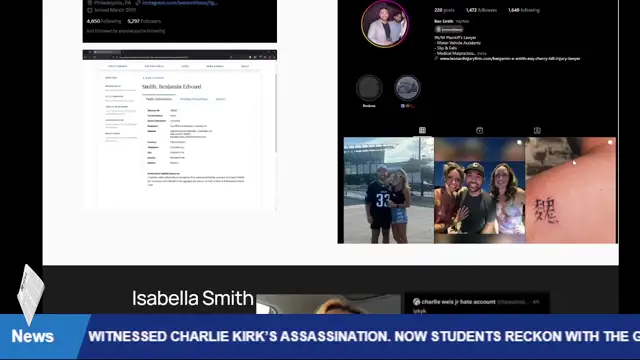The height and width of the screenshot is (360, 640).
Task: Open the 'charlie weis jr hate account' tweet
Action: click(x=477, y=303)
